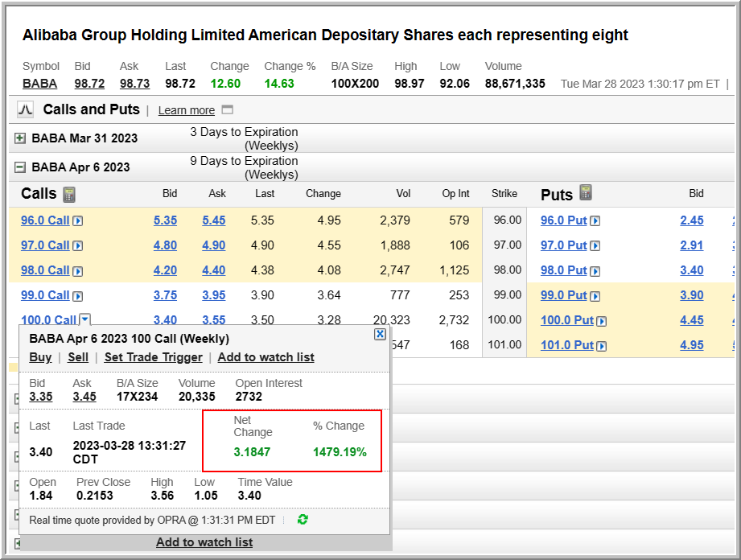Open the 98.0 Put link

click(563, 270)
